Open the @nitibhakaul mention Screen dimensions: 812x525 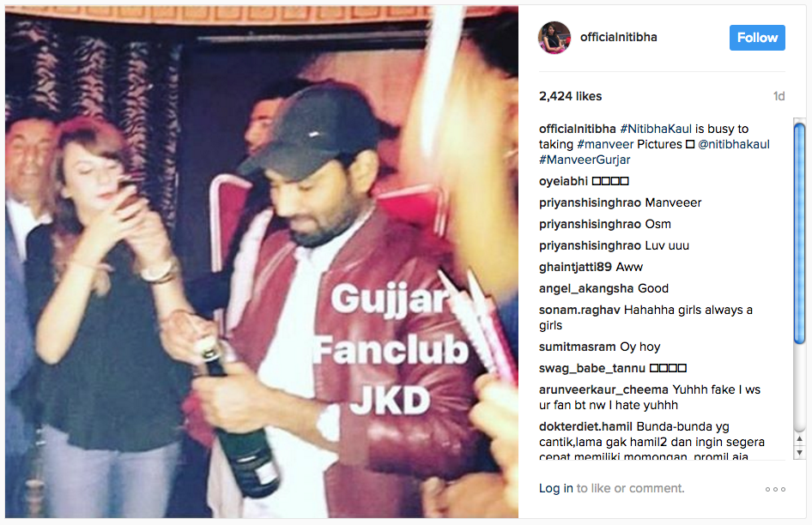[x=733, y=144]
